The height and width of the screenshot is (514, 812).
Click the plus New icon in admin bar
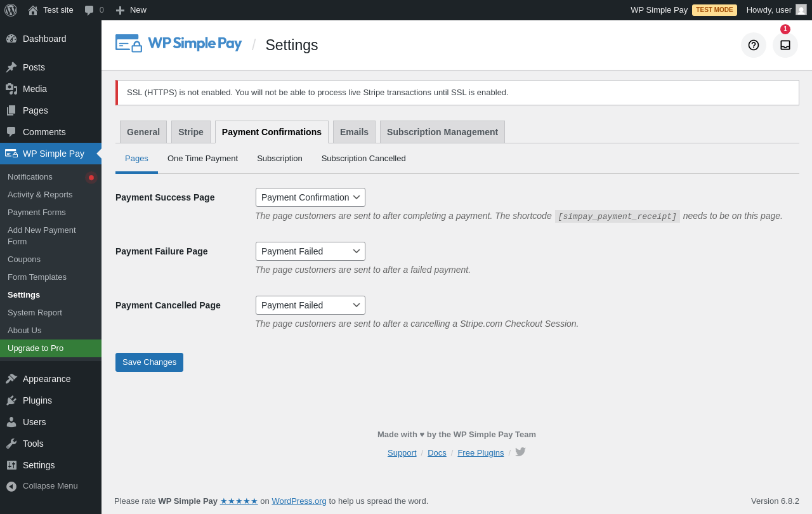pos(120,10)
